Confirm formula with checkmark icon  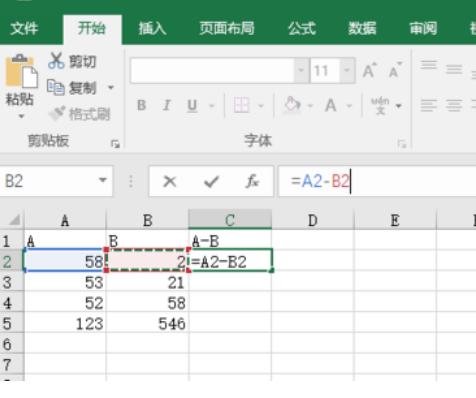211,182
